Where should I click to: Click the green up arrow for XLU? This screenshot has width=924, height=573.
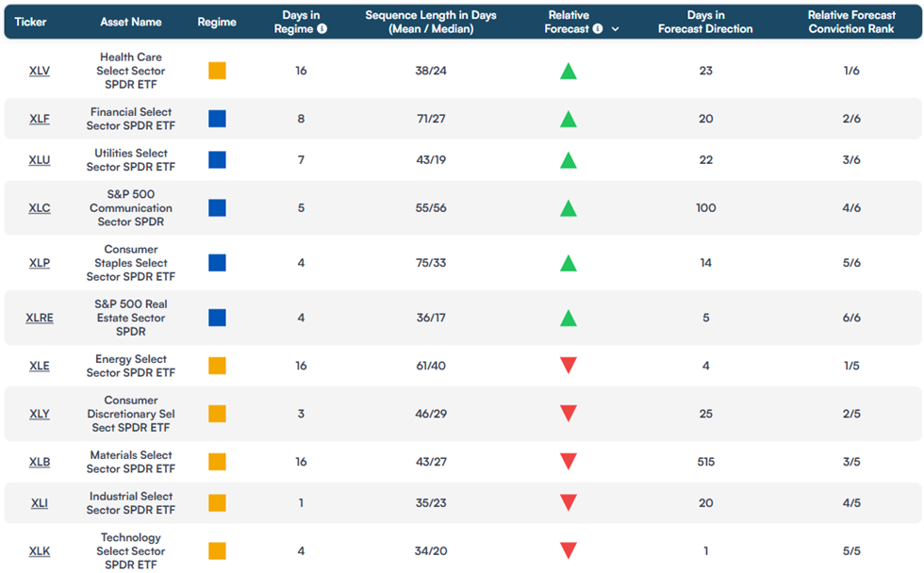(568, 160)
